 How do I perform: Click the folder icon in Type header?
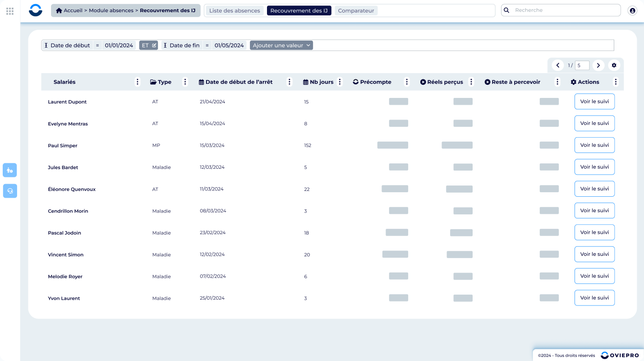click(153, 82)
